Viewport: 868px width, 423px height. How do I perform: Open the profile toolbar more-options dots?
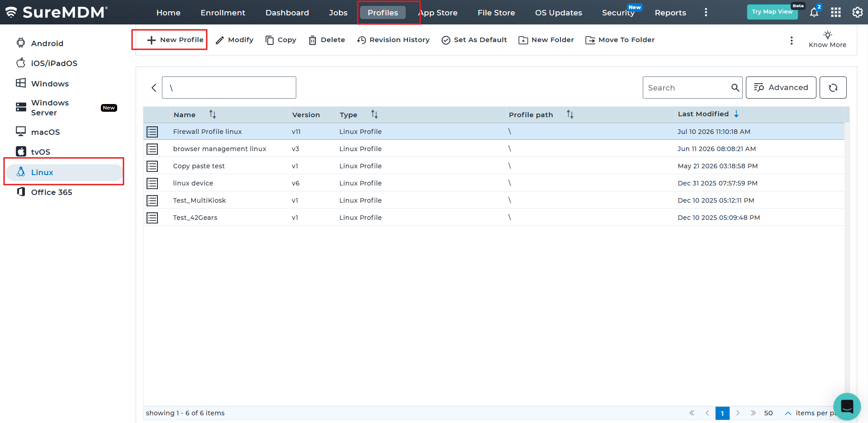point(792,40)
